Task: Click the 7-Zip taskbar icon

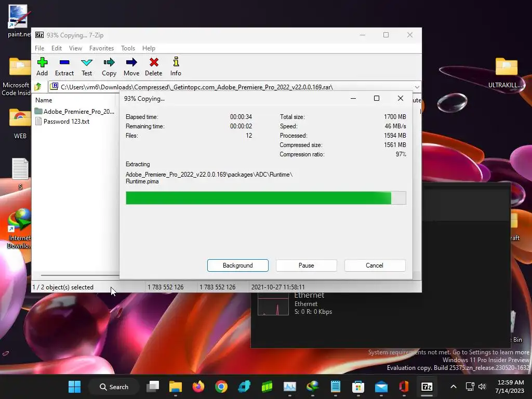Action: pyautogui.click(x=427, y=387)
